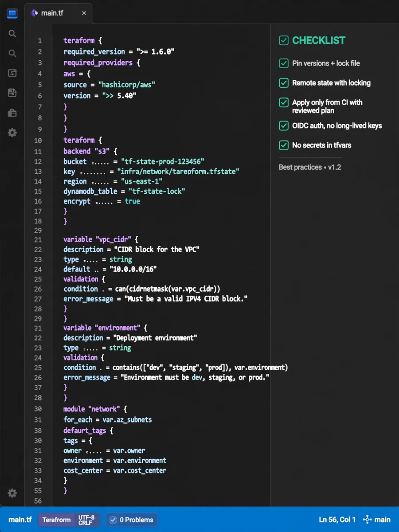Viewport: 399px width, 532px height.
Task: Click the branch icon beside 'main' in the status bar
Action: pos(367,520)
